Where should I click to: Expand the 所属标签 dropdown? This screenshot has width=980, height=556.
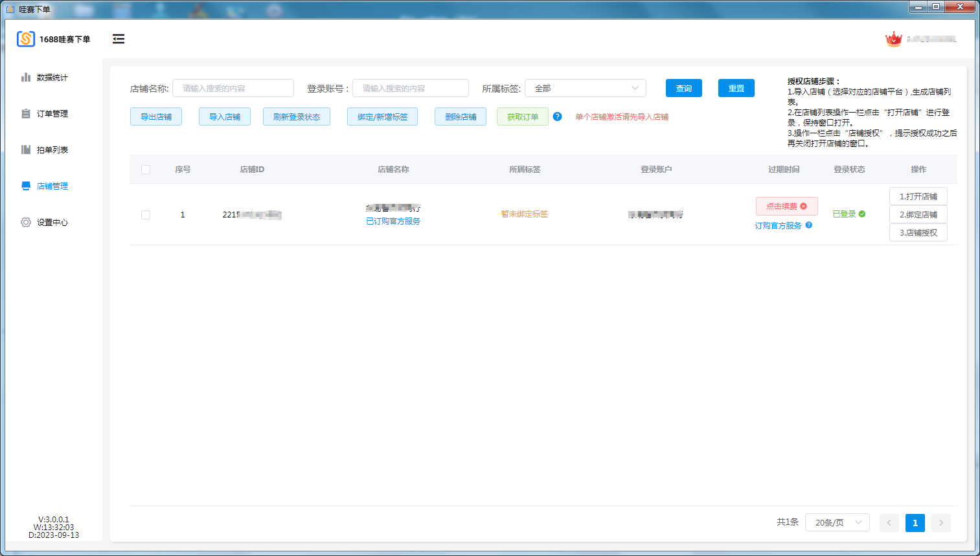pos(585,88)
